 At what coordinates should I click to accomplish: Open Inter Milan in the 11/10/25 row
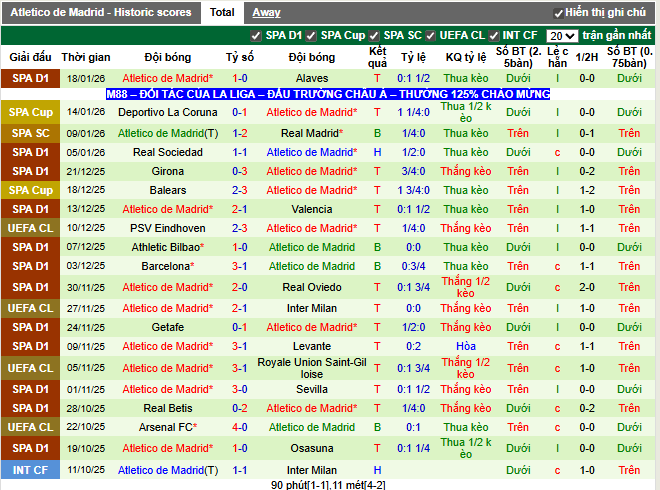tap(312, 470)
